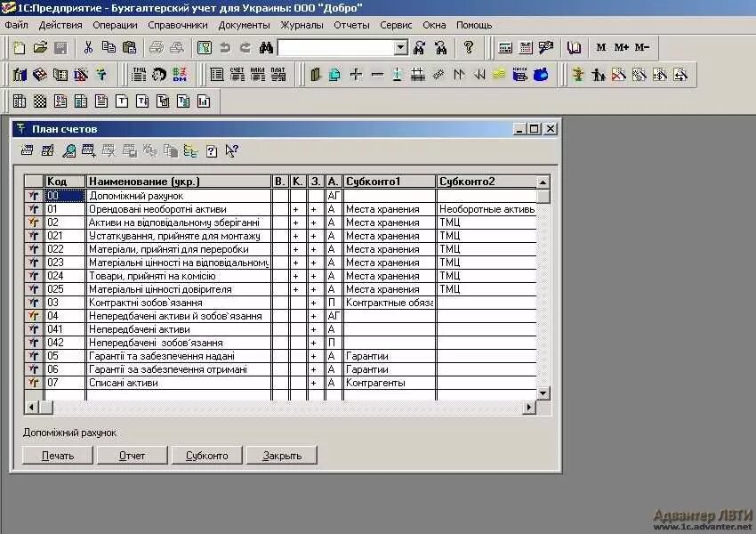Screen dimensions: 756x534
Task: Open the Помощь menu
Action: click(x=474, y=25)
